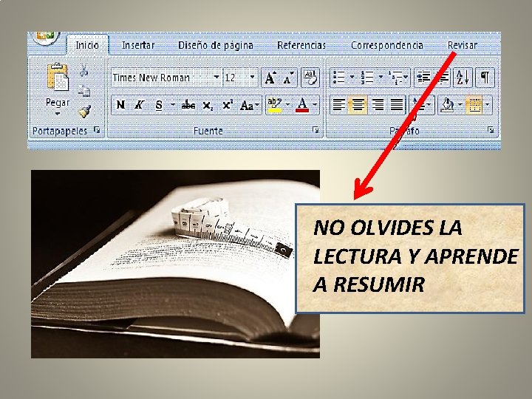532x399 pixels.
Task: Click the Change Case Aa icon
Action: 247,106
